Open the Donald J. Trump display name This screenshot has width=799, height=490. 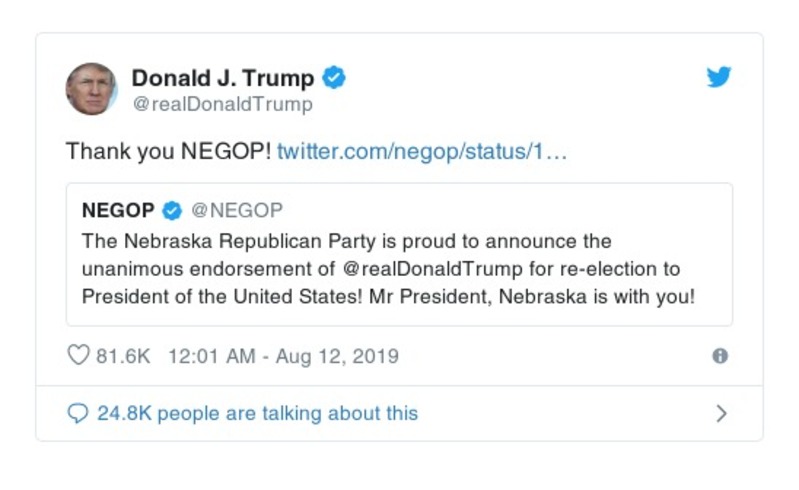[x=222, y=78]
